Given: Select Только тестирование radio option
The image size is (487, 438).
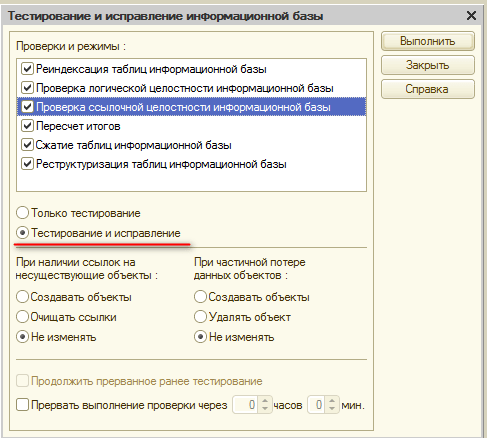Looking at the screenshot, I should coord(22,213).
